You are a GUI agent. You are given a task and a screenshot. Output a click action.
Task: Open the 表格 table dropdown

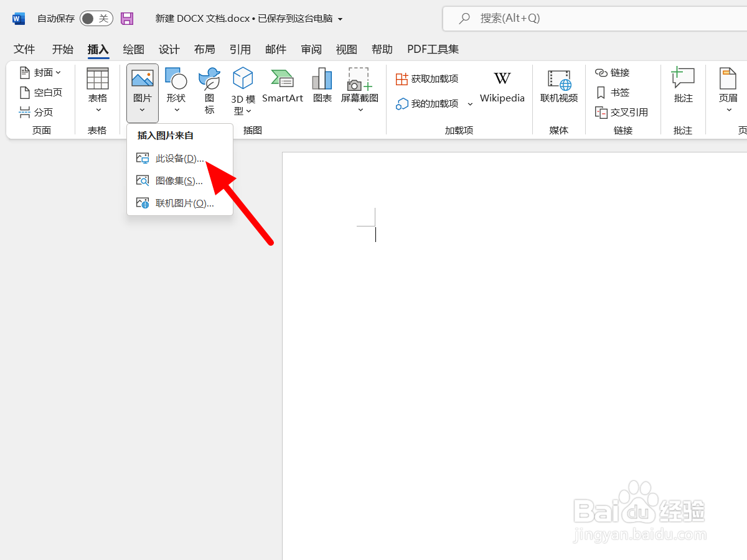click(98, 92)
